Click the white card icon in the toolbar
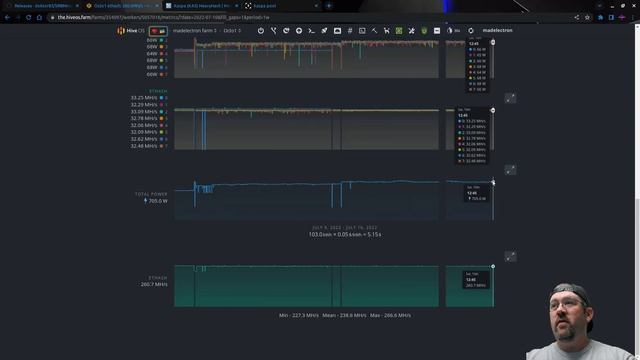 (x=437, y=31)
